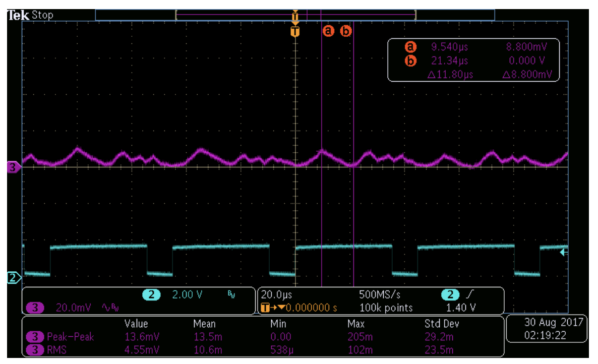Viewport: 598px width, 364px height.
Task: Click the rising edge trigger slope icon
Action: 471,295
